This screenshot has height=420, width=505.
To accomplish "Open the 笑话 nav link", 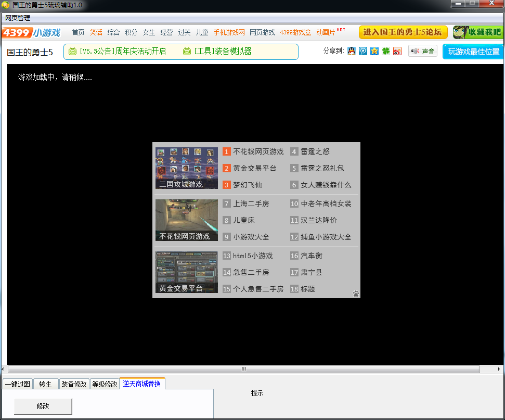I will (x=96, y=32).
